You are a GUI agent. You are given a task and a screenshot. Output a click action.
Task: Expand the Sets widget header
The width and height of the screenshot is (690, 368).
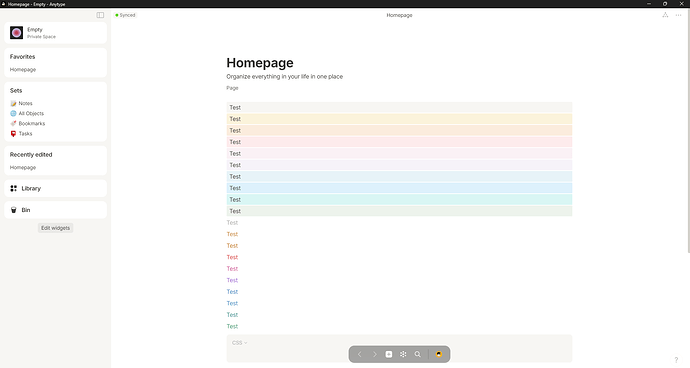(16, 91)
